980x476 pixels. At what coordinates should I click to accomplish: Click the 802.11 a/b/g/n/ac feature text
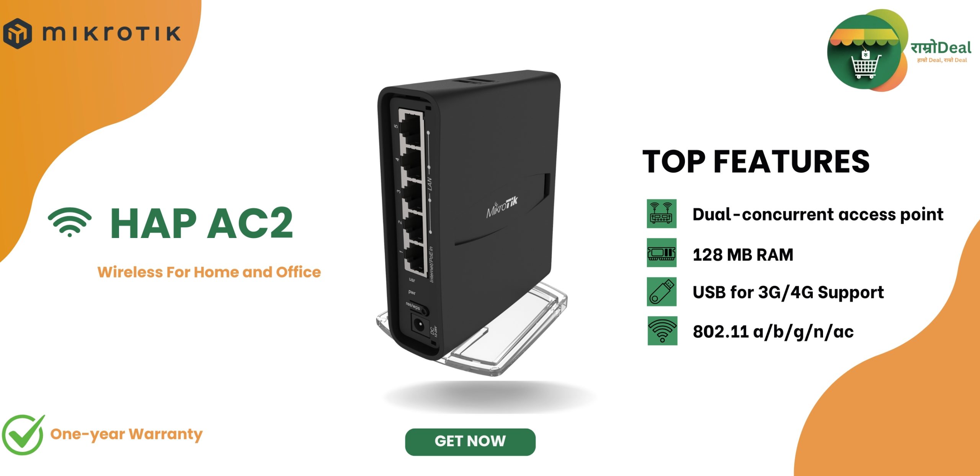[x=773, y=332]
